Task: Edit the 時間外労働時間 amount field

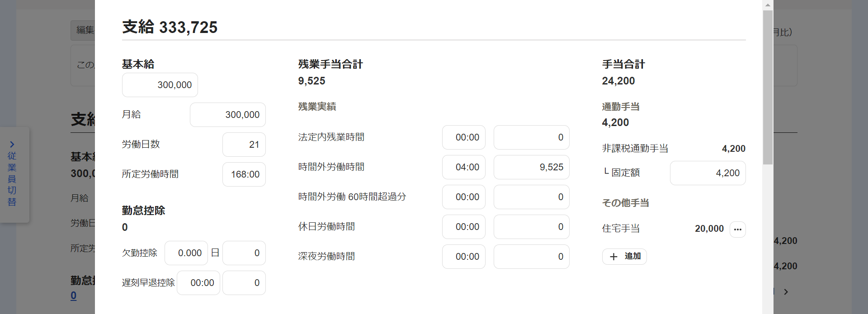Action: [532, 167]
